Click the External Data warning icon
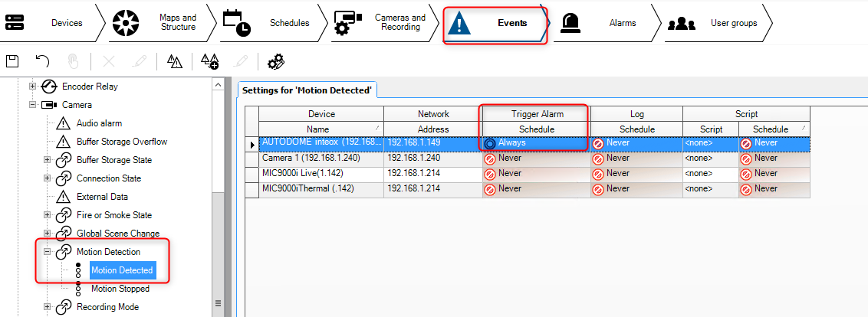 click(64, 196)
